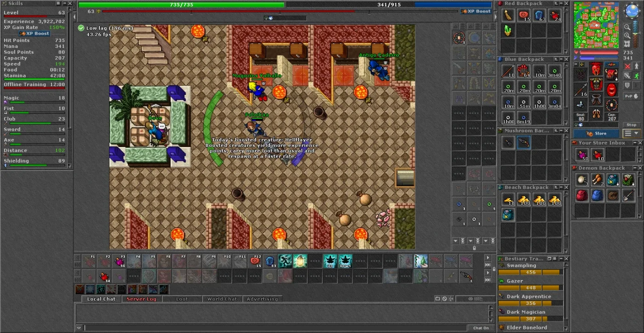This screenshot has height=333, width=644.
Task: Open the World Chat tab
Action: (222, 299)
